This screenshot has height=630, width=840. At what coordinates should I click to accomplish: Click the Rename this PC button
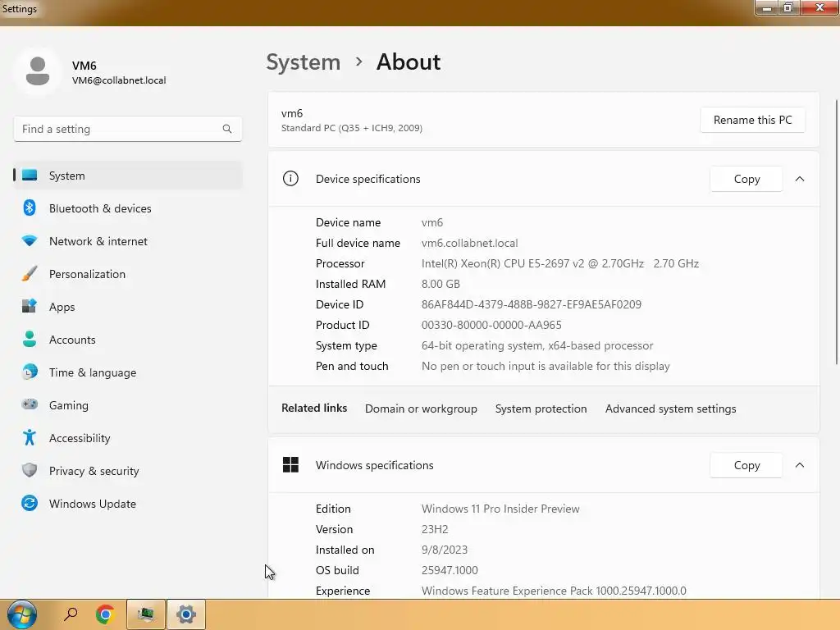point(753,120)
